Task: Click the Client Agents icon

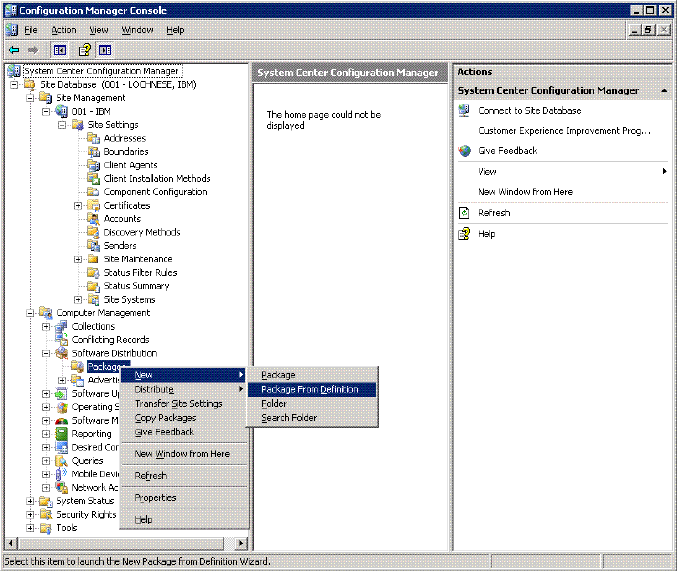Action: point(93,165)
